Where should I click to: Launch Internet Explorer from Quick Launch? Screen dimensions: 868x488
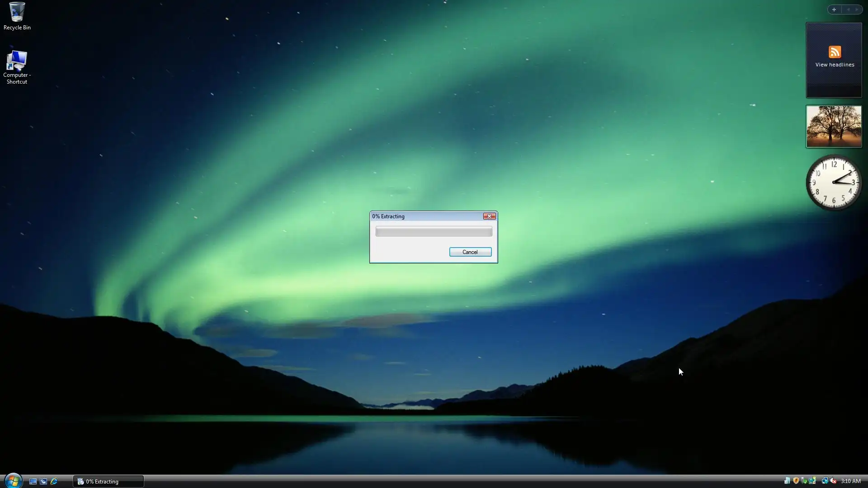pos(54,481)
